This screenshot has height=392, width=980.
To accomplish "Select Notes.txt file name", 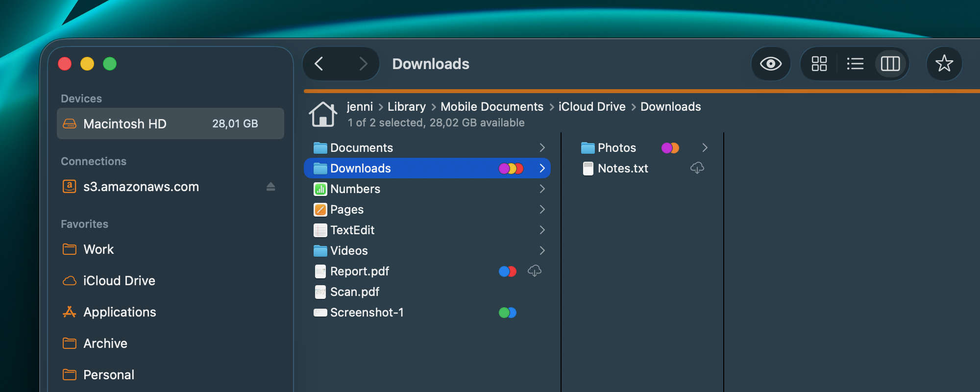I will 623,169.
